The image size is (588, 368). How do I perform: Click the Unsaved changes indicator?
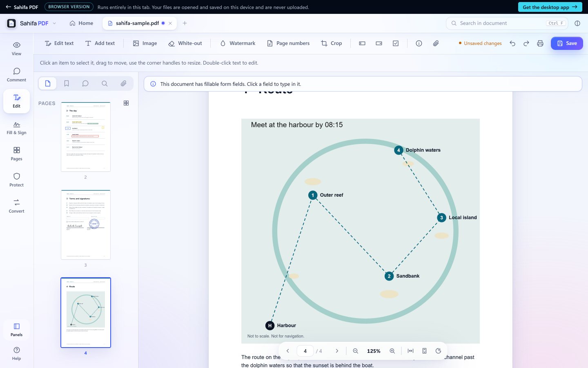point(480,43)
